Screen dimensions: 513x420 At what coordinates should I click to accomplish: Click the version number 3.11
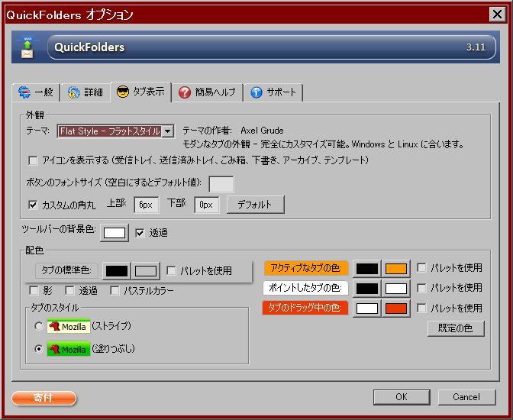pos(476,47)
